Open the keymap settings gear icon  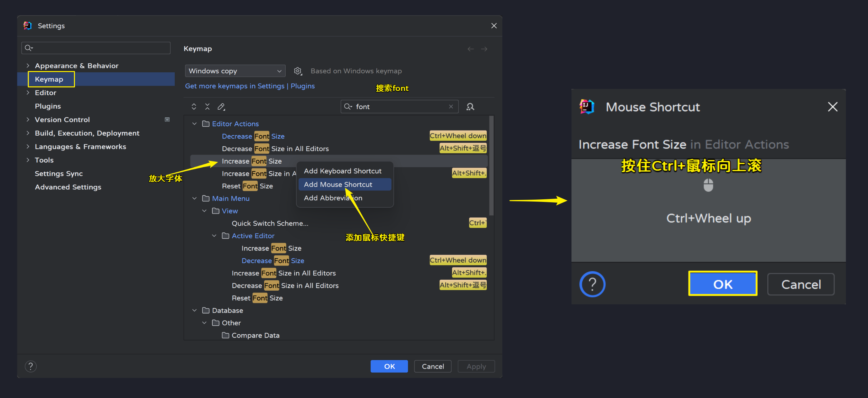click(298, 71)
